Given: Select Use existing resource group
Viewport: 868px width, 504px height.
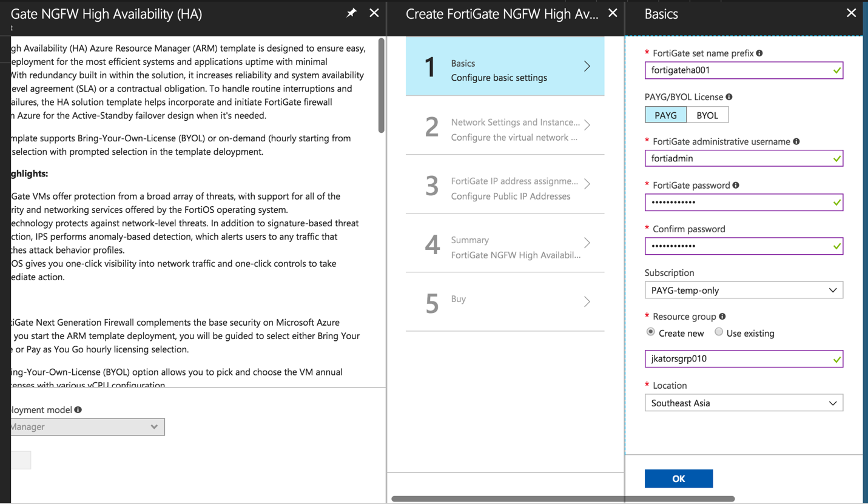Looking at the screenshot, I should point(719,332).
